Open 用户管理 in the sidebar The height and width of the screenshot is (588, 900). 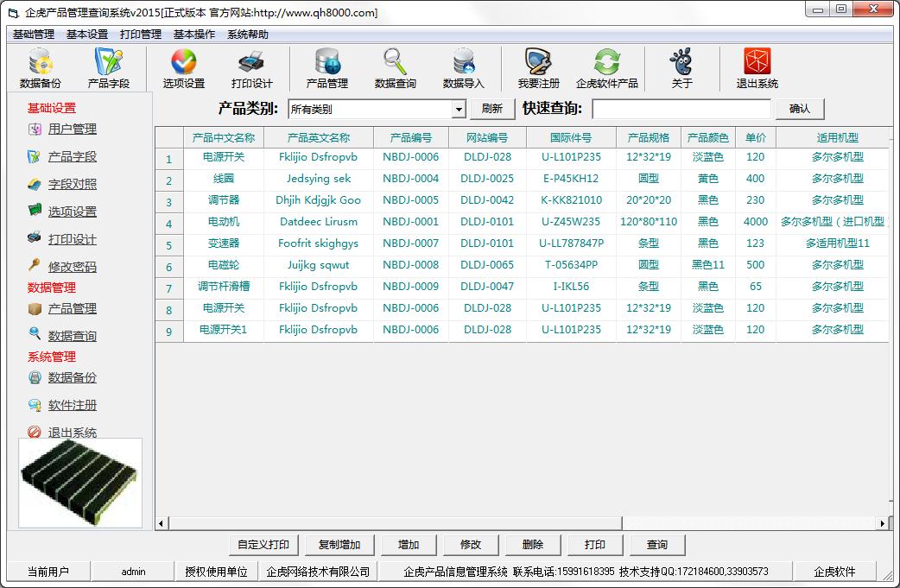coord(72,130)
